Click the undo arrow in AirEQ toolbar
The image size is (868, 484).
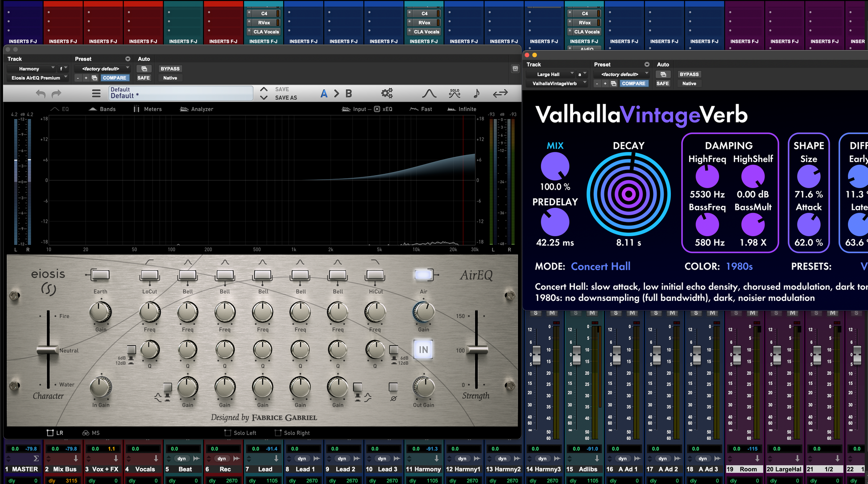[x=41, y=94]
